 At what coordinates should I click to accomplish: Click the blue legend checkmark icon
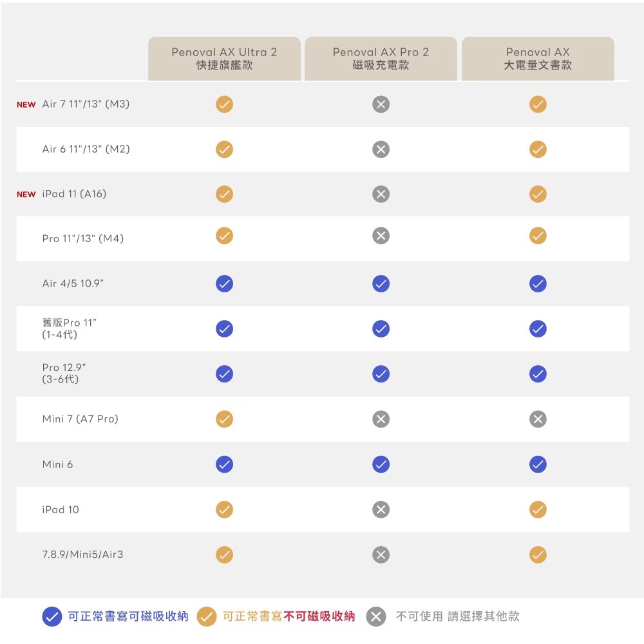tap(52, 616)
